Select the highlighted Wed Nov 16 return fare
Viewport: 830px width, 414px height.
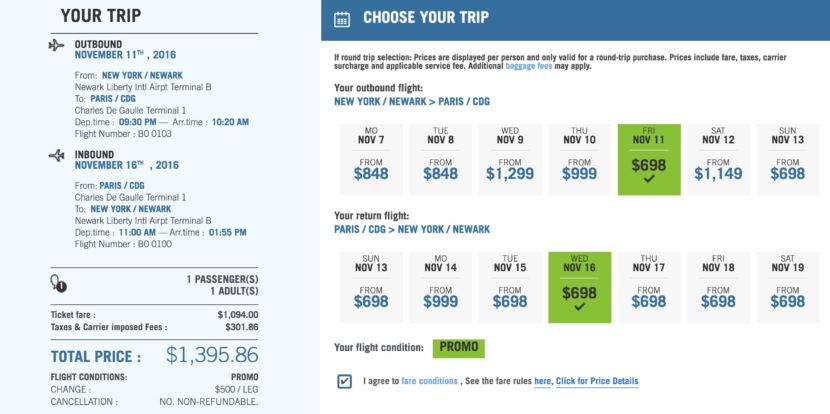pos(580,285)
